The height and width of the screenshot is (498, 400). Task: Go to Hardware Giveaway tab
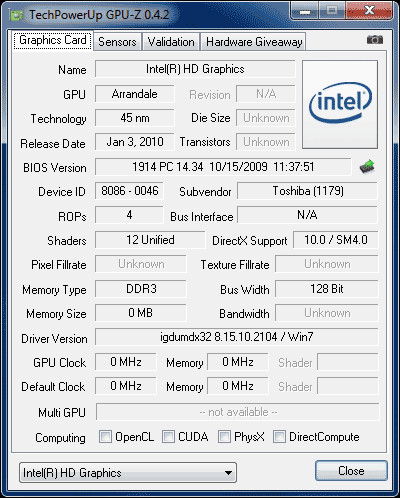[254, 42]
